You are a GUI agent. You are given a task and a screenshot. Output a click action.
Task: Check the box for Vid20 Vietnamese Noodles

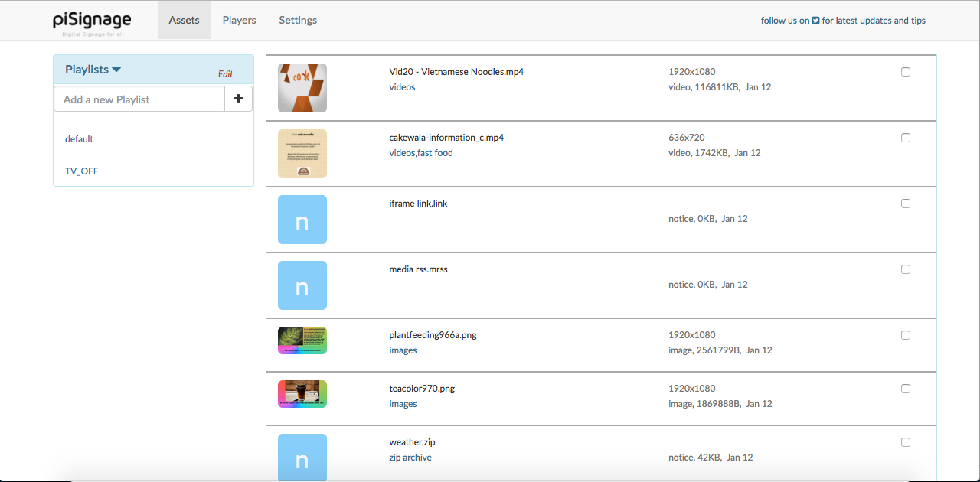pos(906,72)
